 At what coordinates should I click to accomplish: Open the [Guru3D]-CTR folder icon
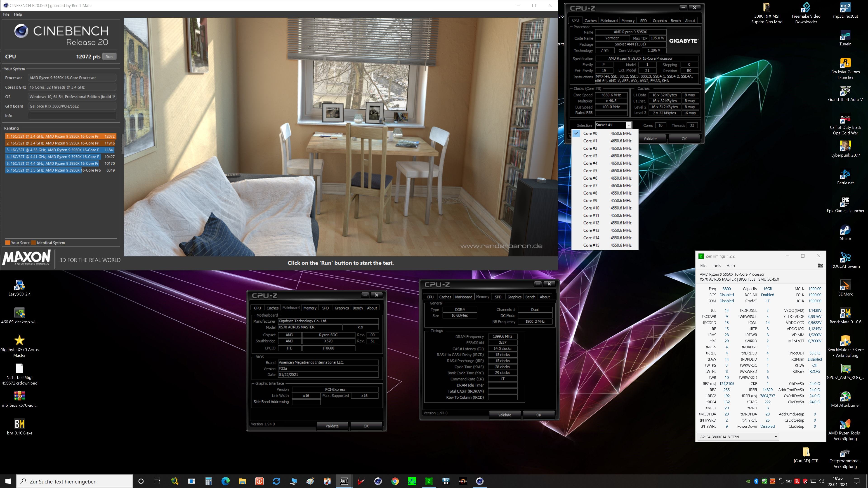coord(806,455)
